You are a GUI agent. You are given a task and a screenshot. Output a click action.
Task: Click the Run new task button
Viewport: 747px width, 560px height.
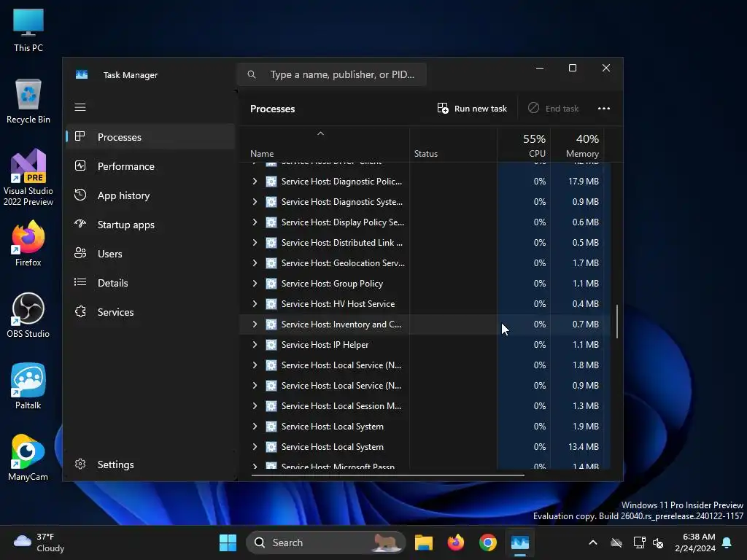[x=472, y=109]
